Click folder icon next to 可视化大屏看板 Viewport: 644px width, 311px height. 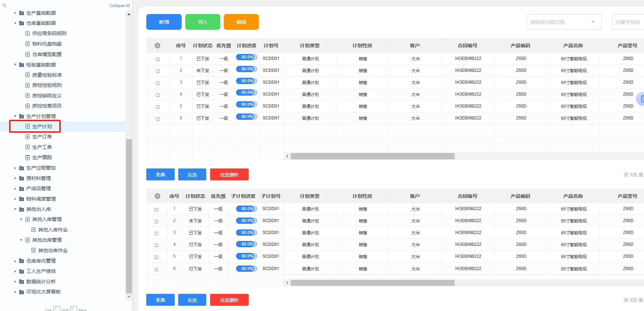[x=22, y=292]
